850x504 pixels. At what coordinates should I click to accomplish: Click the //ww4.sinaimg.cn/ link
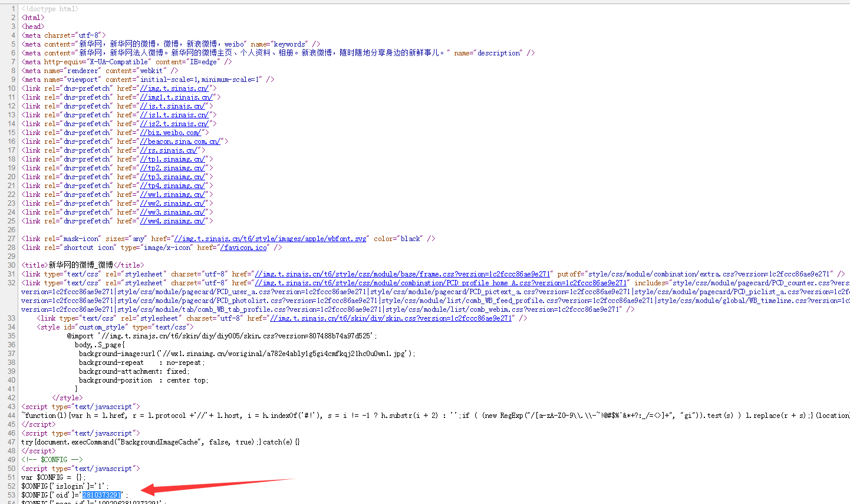(172, 221)
